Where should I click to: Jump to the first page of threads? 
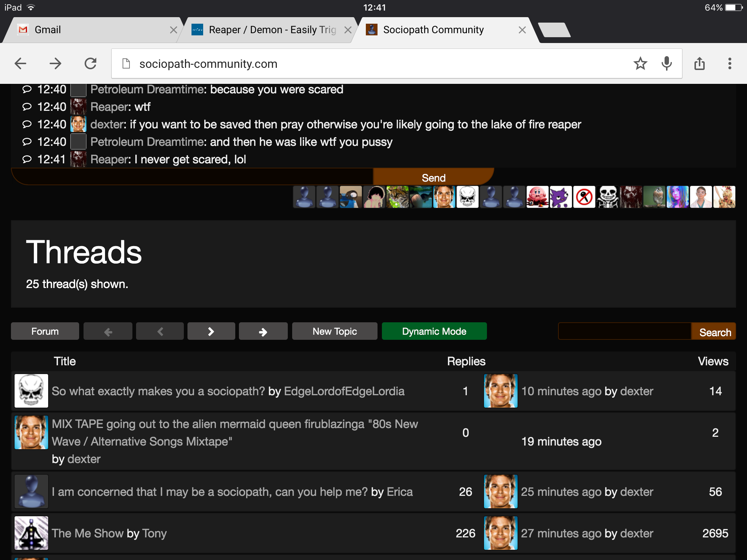coord(108,331)
